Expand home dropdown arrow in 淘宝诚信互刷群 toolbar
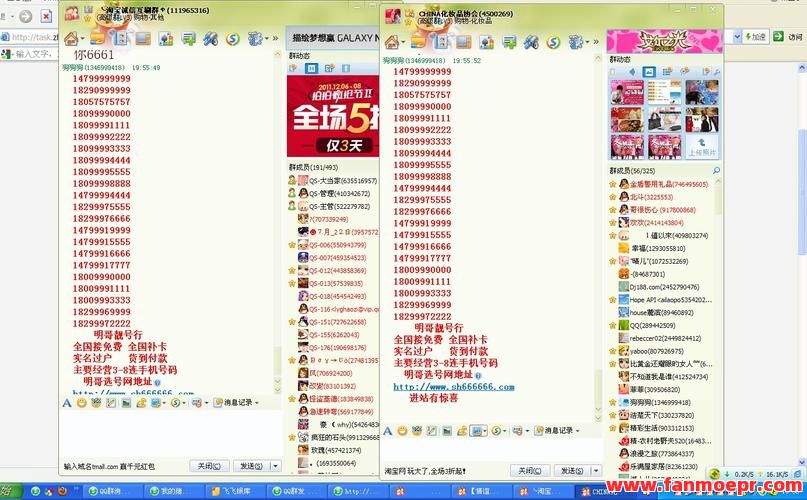807x500 pixels. point(82,39)
